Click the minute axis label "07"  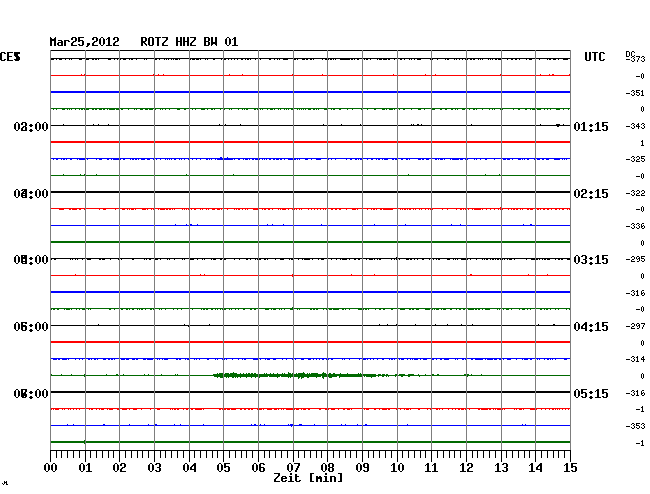(293, 468)
